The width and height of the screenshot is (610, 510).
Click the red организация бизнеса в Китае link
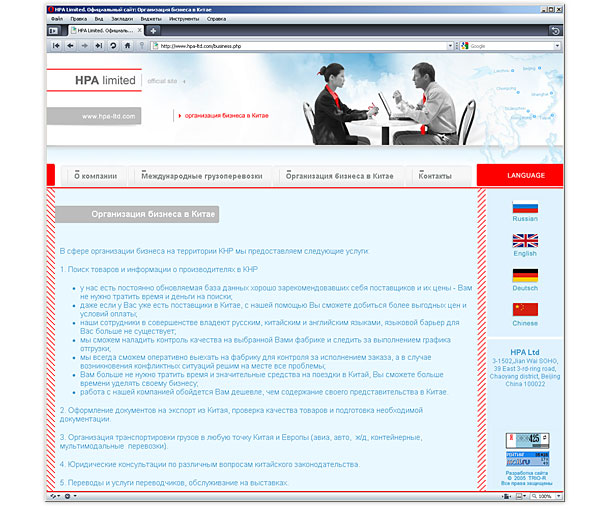[226, 116]
